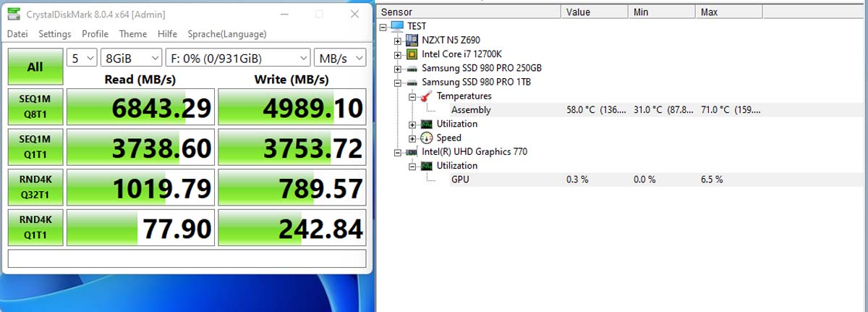This screenshot has height=312, width=868.
Task: Minimize the CrystalDiskMark window
Action: point(284,14)
